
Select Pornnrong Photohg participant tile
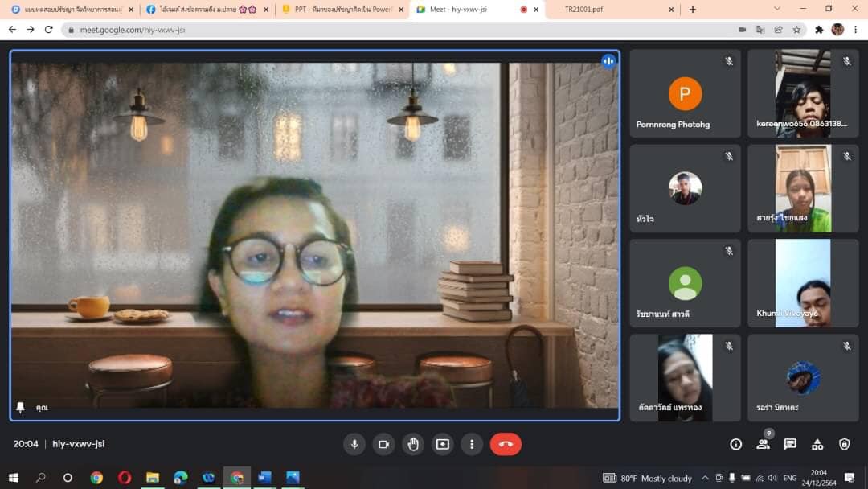click(684, 93)
